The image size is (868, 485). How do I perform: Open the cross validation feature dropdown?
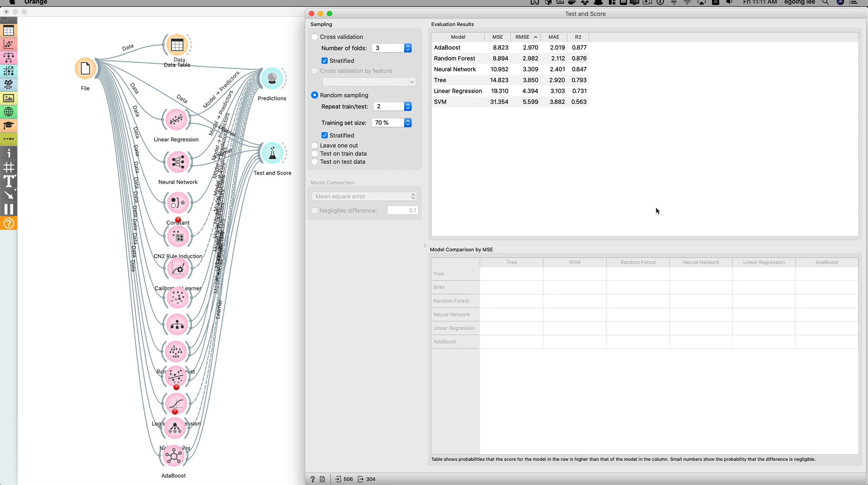point(369,82)
